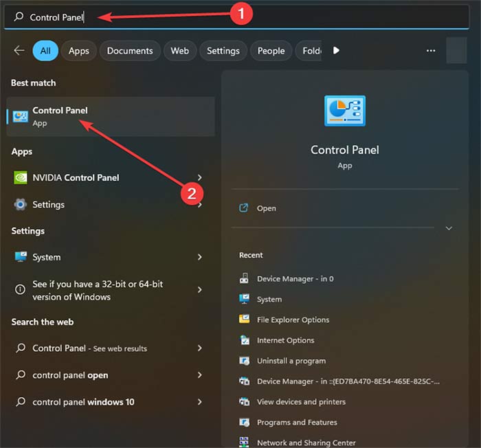Switch to the Apps filter tab

pyautogui.click(x=79, y=51)
